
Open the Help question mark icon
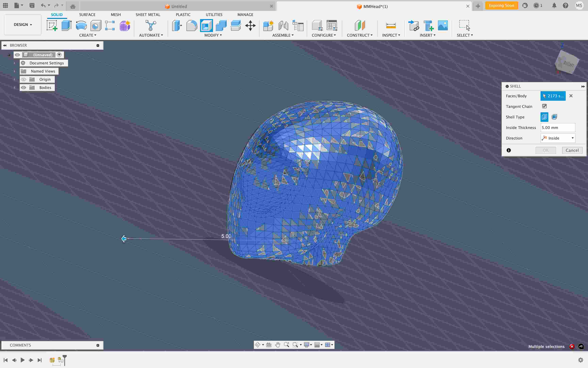point(565,6)
